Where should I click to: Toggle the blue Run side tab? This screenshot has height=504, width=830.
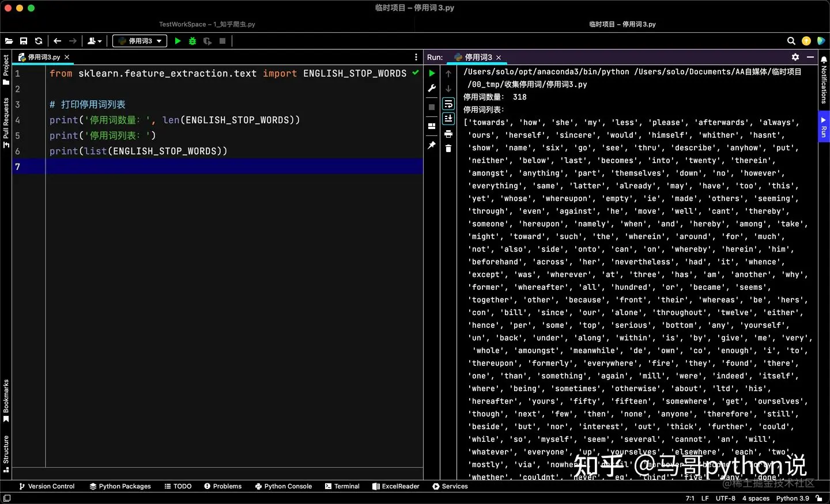[824, 127]
